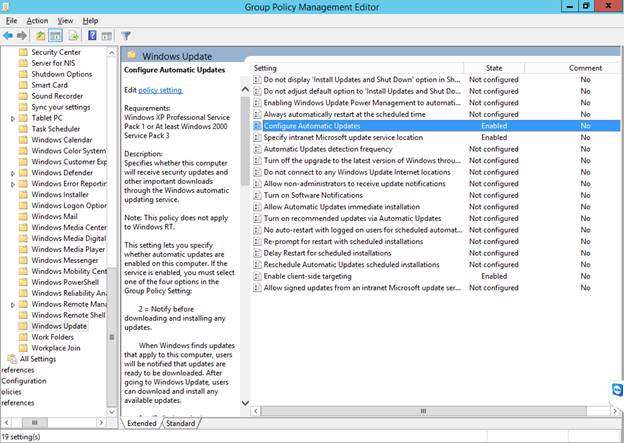624x443 pixels.
Task: Sort by the Comment column header
Action: click(585, 68)
